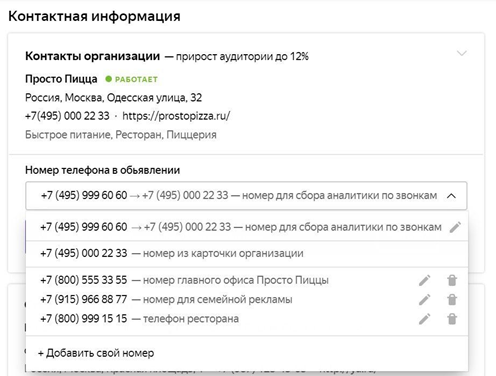Open the Номер телефона в объявлении combo box
496x376 pixels.
(x=246, y=196)
